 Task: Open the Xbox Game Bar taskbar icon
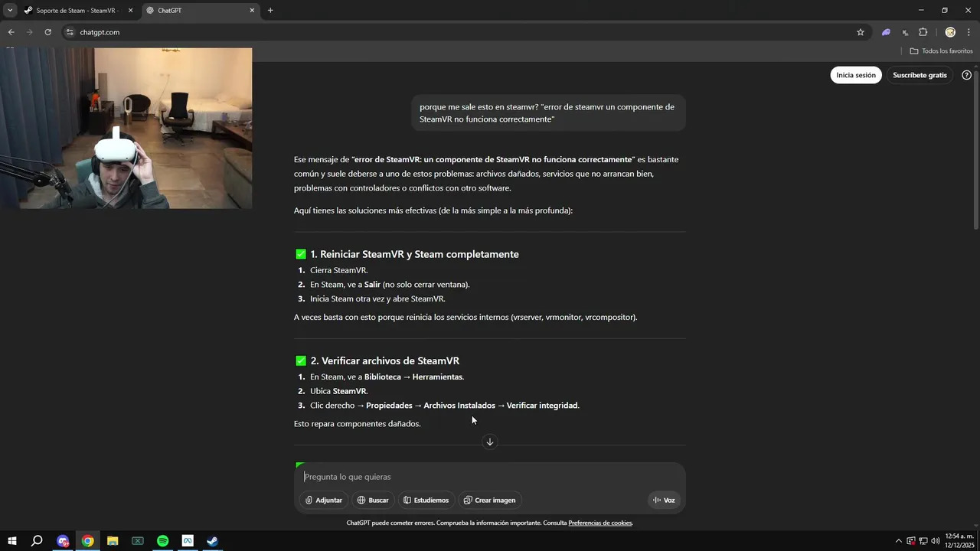coord(138,541)
